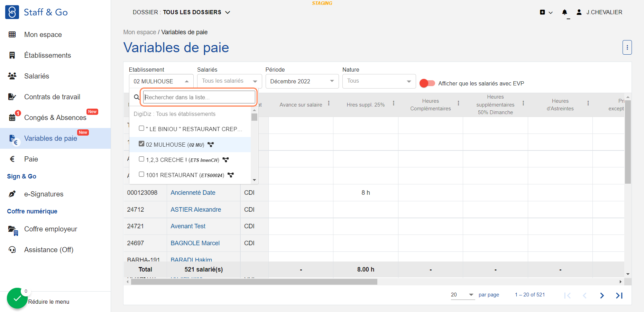Click the plus square add icon

(542, 12)
